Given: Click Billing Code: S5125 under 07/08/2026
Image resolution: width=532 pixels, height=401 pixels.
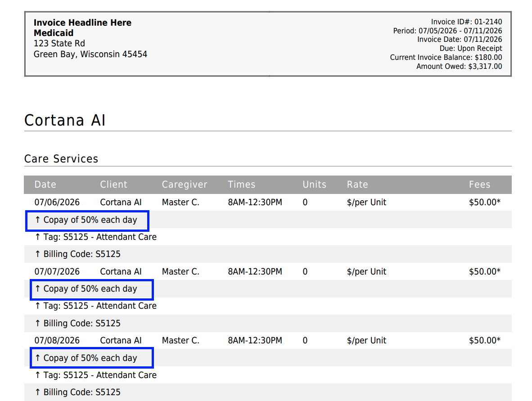Looking at the screenshot, I should click(78, 392).
